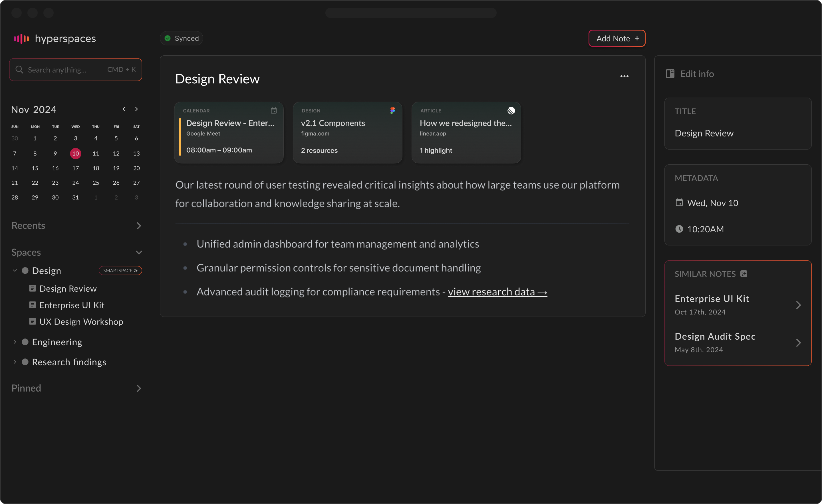Viewport: 822px width, 504px height.
Task: Click the Unified admin dashboard bullet
Action: click(338, 244)
